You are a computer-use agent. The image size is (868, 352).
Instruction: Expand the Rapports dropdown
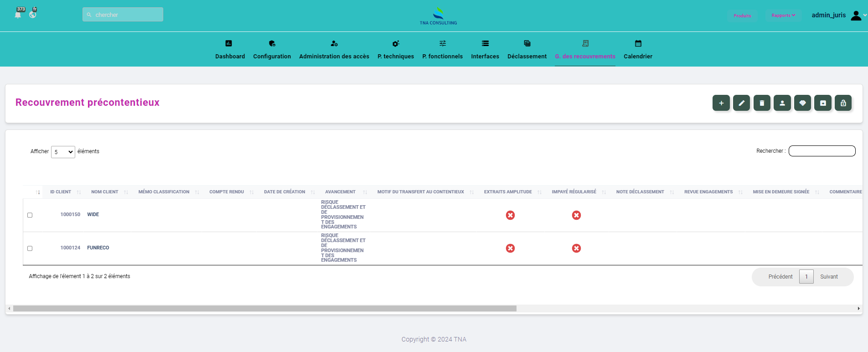click(783, 16)
